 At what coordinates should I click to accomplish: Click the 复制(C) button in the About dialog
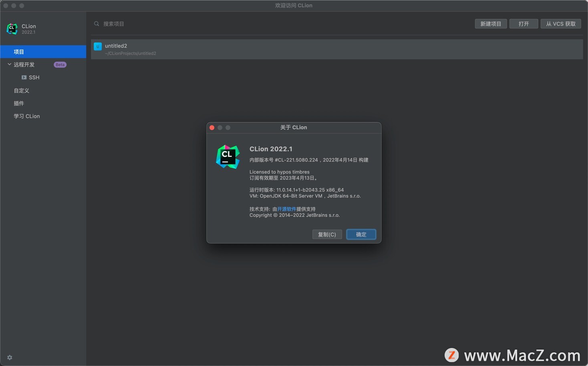click(327, 234)
